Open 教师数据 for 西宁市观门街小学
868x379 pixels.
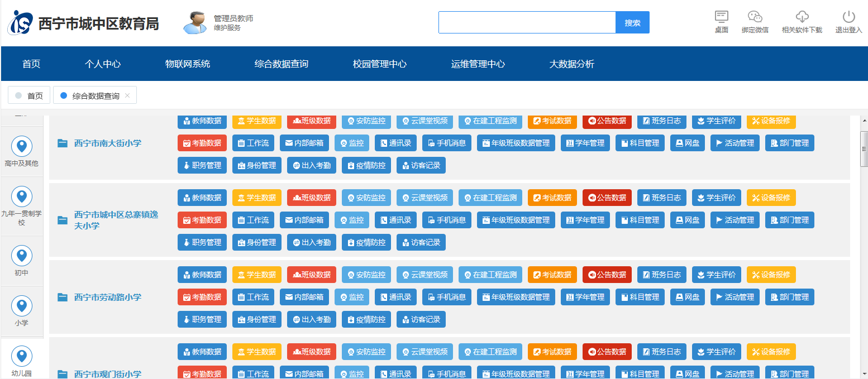202,352
